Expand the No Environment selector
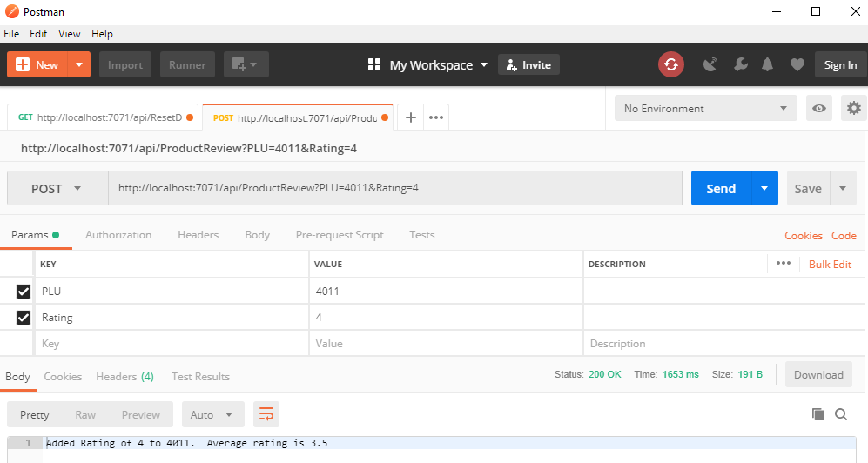868x463 pixels. click(x=705, y=108)
